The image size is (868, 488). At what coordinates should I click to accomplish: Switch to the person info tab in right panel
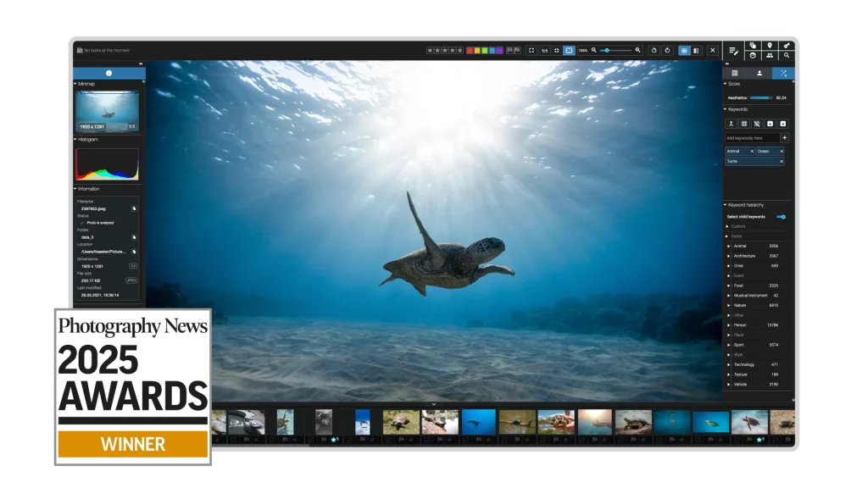tap(759, 73)
